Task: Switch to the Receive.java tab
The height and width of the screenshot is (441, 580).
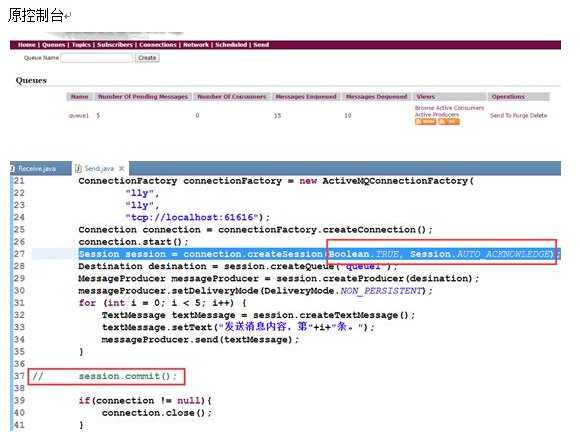Action: point(37,168)
